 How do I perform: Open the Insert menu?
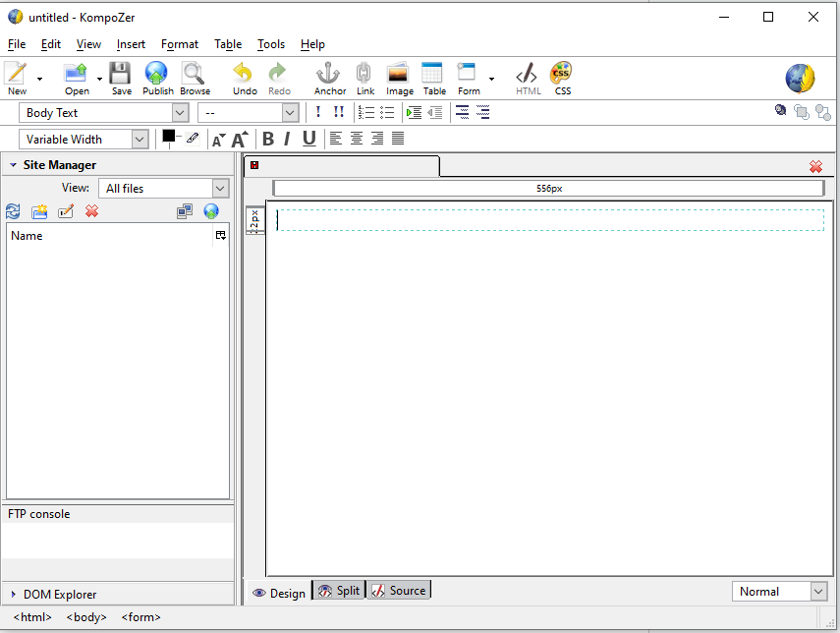coord(131,44)
